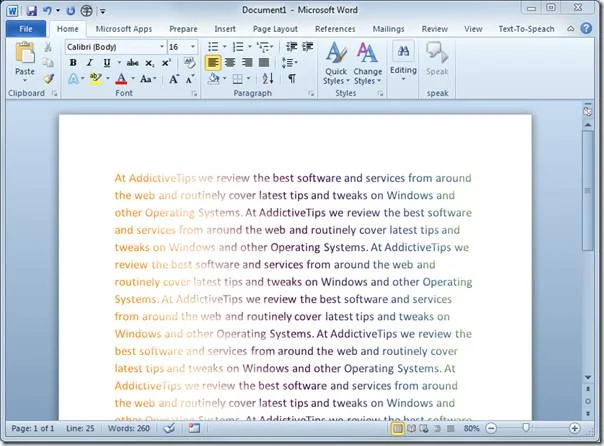Open the Styles pane launcher
604x446 pixels.
(x=380, y=93)
